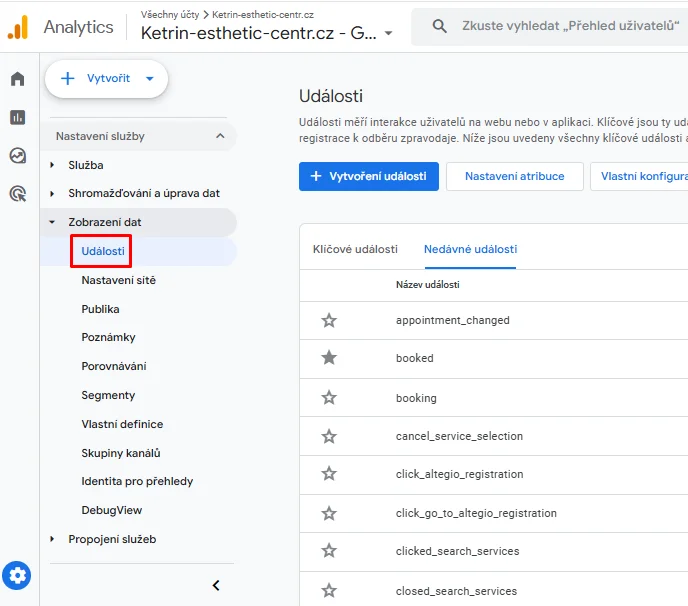This screenshot has width=688, height=606.
Task: Expand Propojení služeb section
Action: 52,539
